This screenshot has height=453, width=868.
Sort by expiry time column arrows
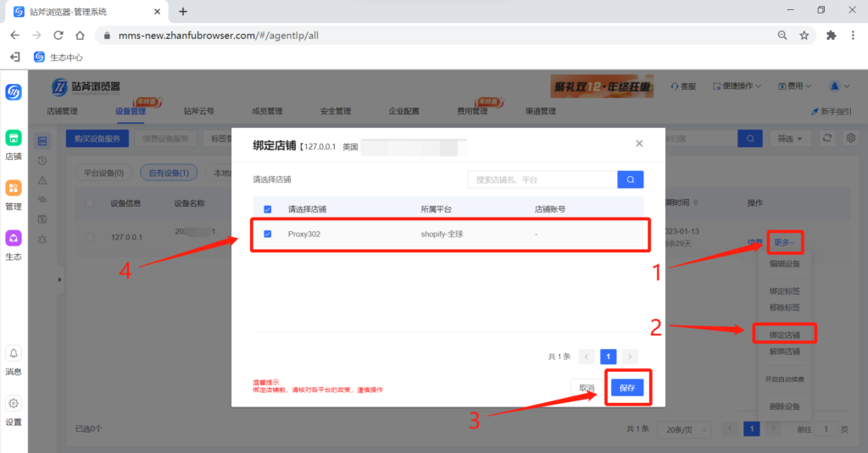coord(696,203)
